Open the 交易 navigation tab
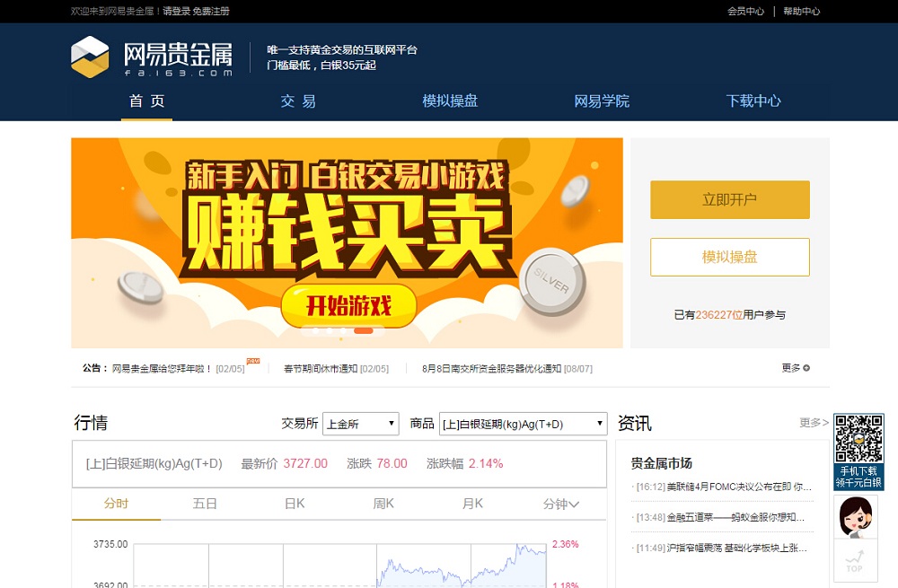The width and height of the screenshot is (898, 588). [298, 101]
